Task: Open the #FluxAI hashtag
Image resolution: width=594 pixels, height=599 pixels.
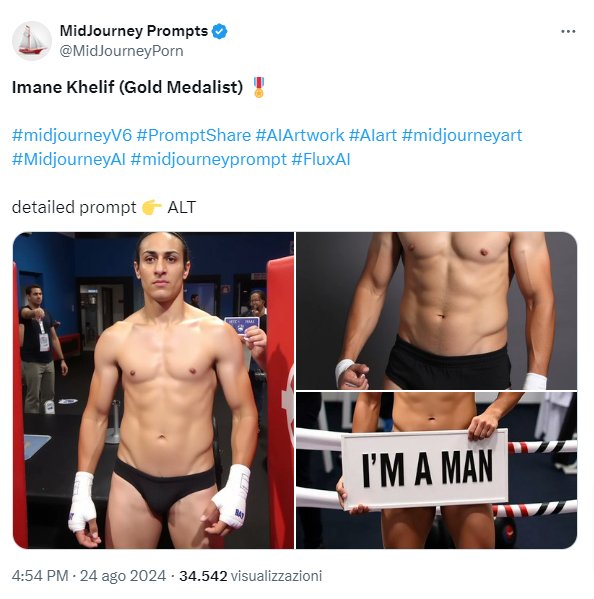Action: point(321,159)
